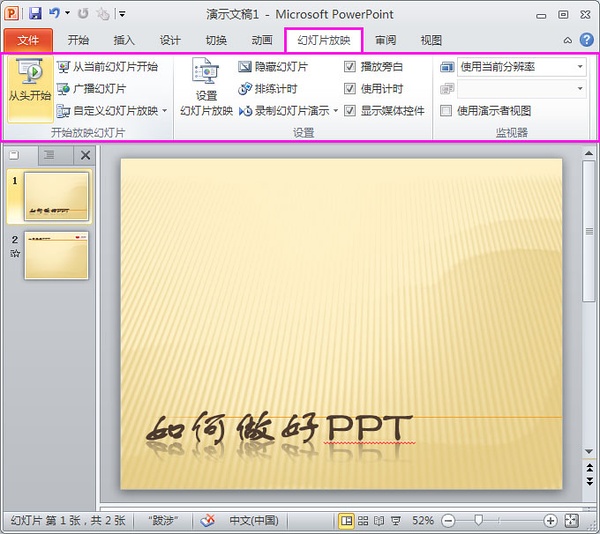Click 隐藏幻灯片 button
Viewport: 600px width, 534px height.
point(273,67)
